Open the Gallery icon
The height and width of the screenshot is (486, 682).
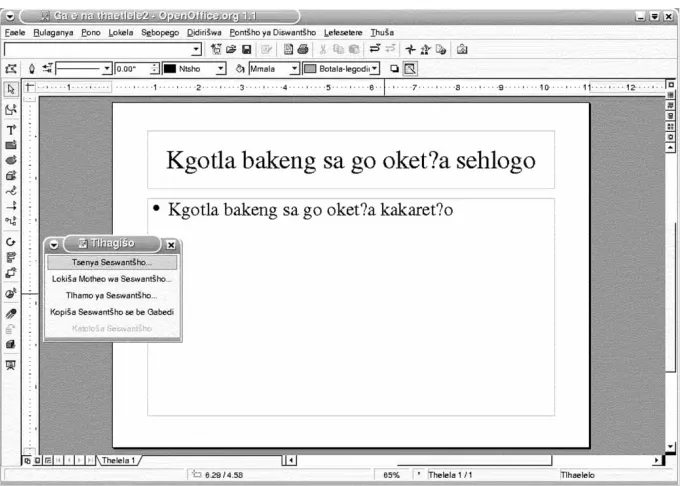click(x=462, y=49)
